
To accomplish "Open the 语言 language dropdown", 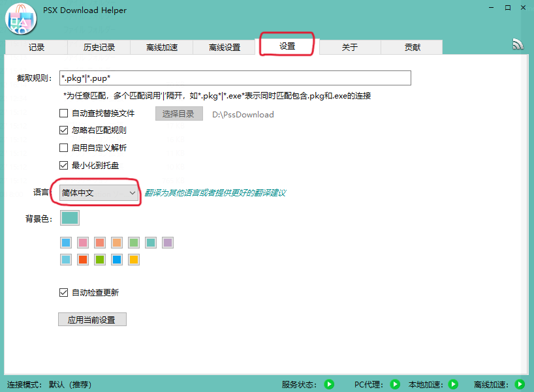I will pyautogui.click(x=99, y=193).
